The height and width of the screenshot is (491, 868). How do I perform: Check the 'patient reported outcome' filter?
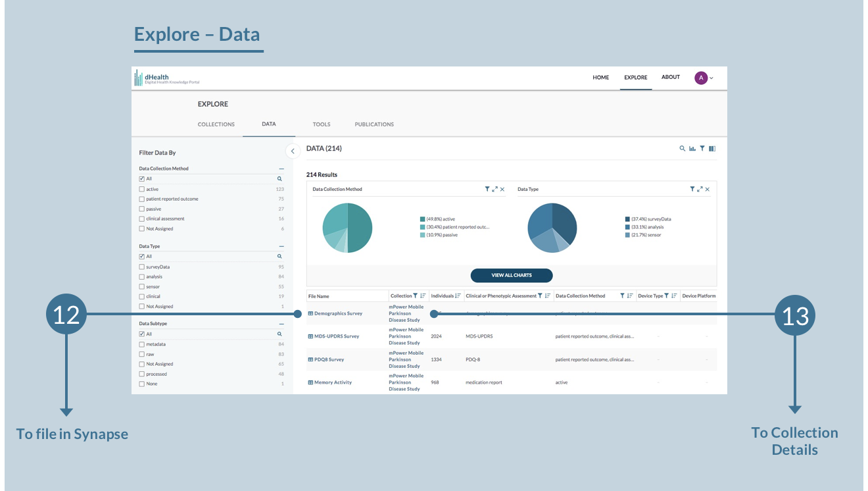(x=141, y=199)
